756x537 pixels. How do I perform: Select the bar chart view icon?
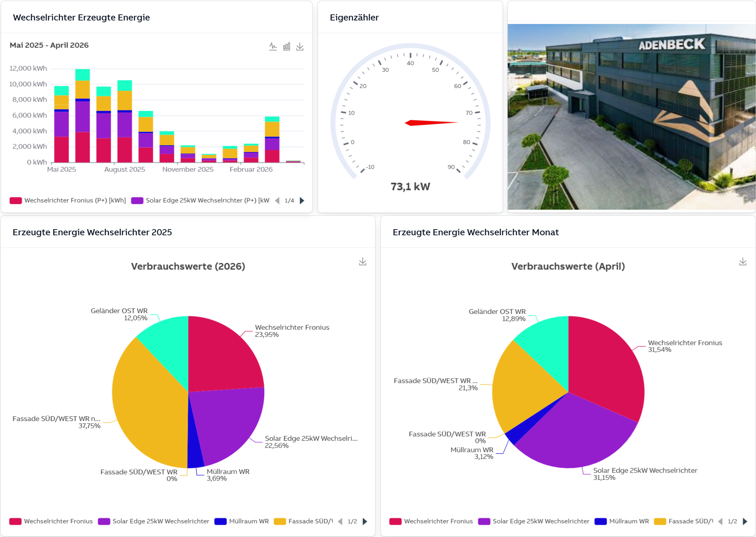(287, 46)
